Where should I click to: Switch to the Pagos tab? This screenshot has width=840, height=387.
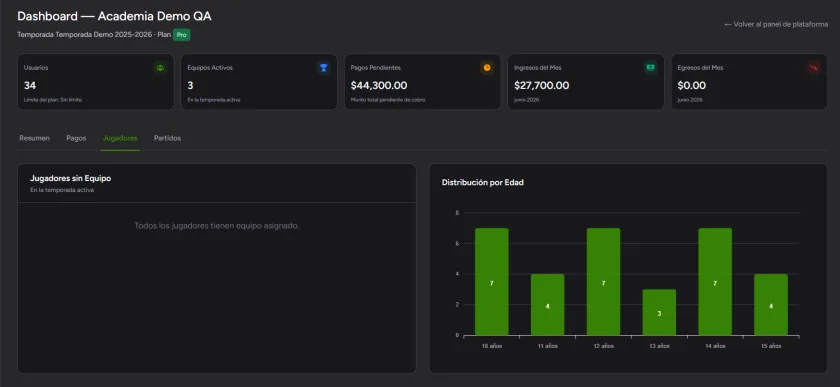(x=76, y=138)
